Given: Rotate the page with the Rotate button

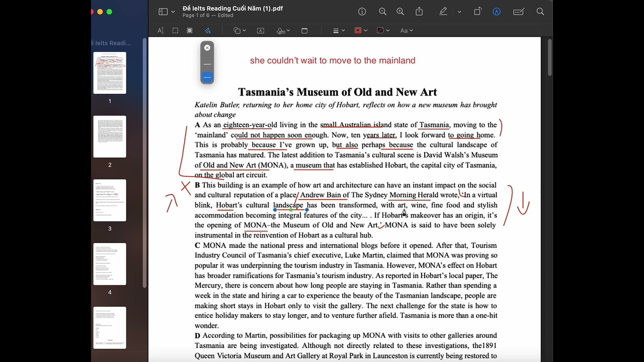Looking at the screenshot, I should pos(477,12).
